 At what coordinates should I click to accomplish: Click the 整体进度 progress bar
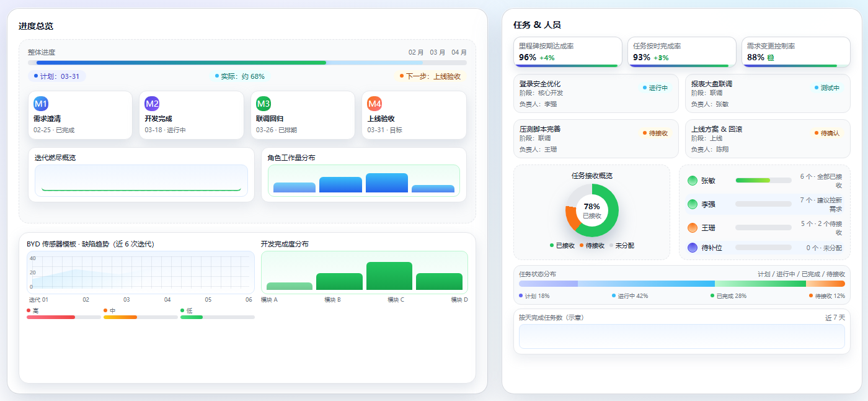click(x=247, y=63)
